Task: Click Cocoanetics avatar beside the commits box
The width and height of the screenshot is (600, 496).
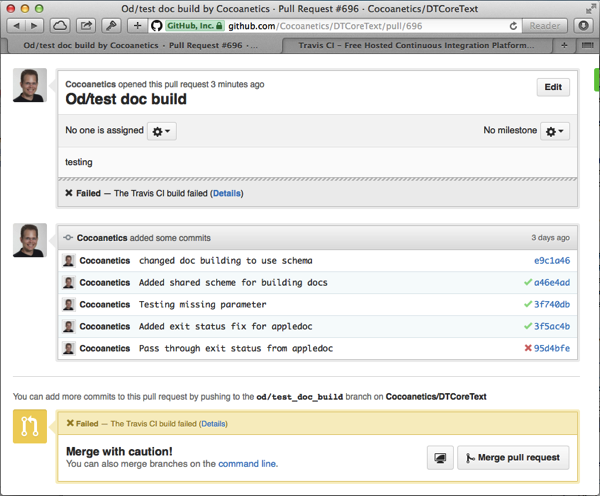Action: (30, 240)
